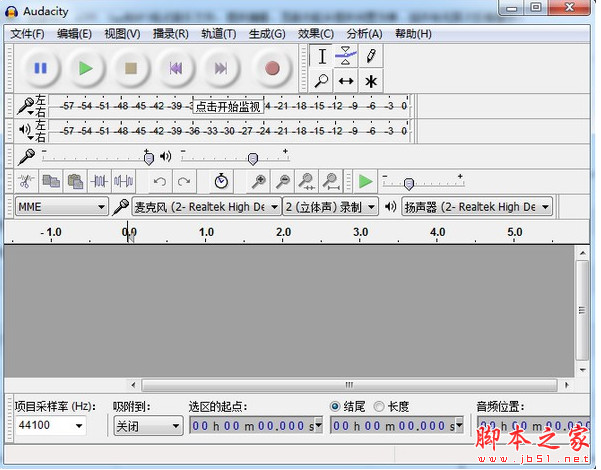601x470 pixels.
Task: Adjust the playback speed slider
Action: point(409,184)
